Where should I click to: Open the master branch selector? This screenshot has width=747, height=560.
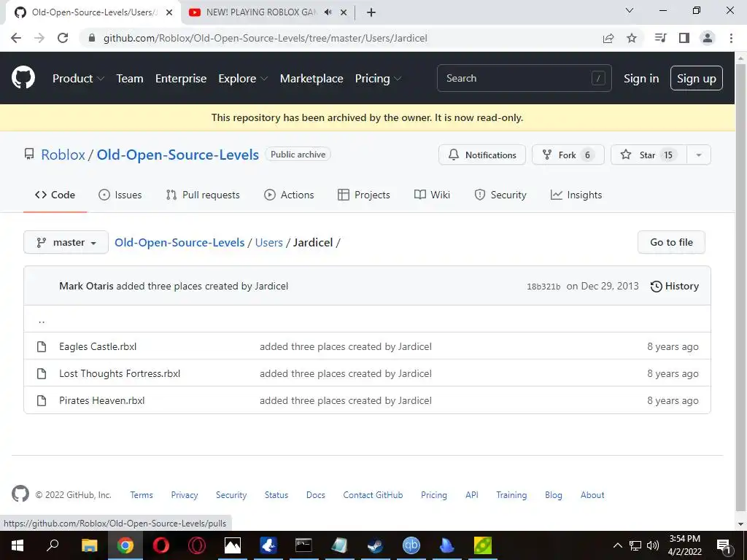point(66,242)
